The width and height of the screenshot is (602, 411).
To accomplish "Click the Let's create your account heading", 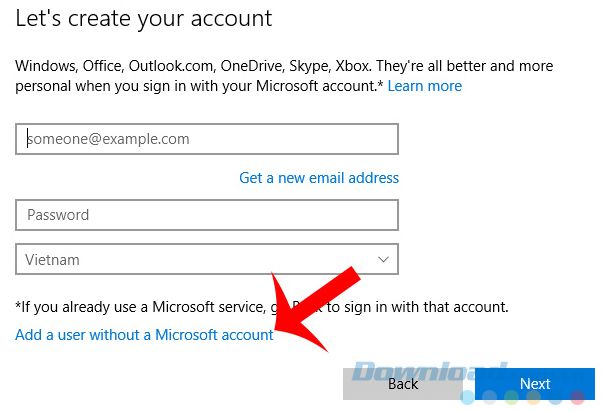I will point(144,18).
